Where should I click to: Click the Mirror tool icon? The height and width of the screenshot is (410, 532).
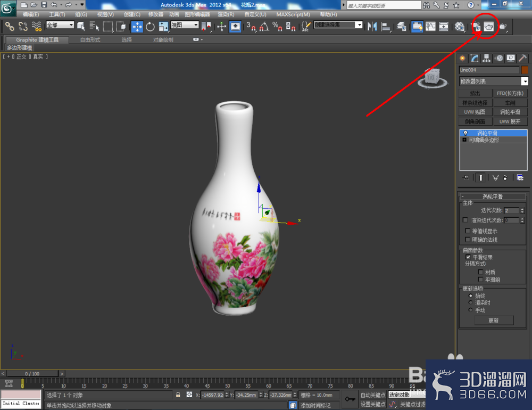tap(372, 27)
